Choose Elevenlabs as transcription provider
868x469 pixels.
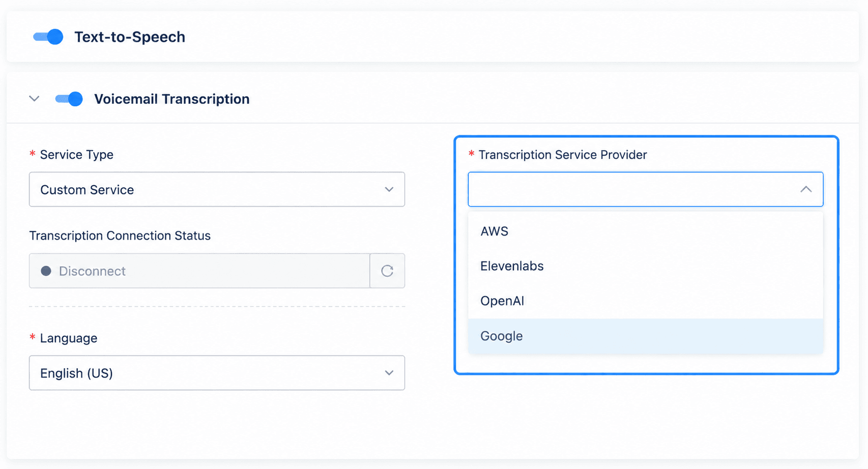[645, 266]
